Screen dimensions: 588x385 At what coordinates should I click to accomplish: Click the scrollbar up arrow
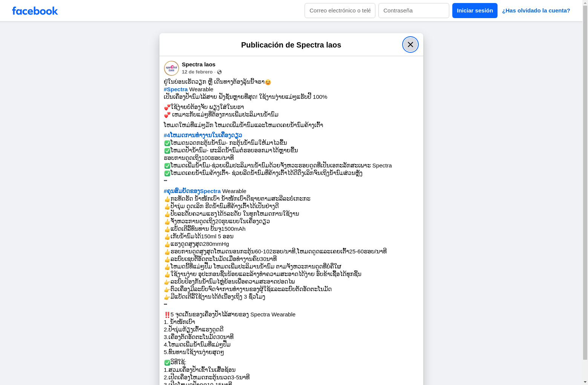pos(585,3)
